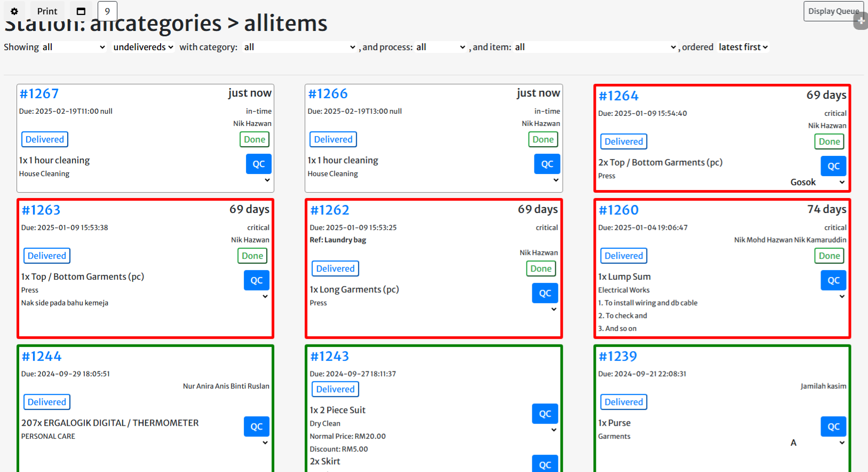868x472 pixels.
Task: Open order #1262 link
Action: tap(330, 210)
